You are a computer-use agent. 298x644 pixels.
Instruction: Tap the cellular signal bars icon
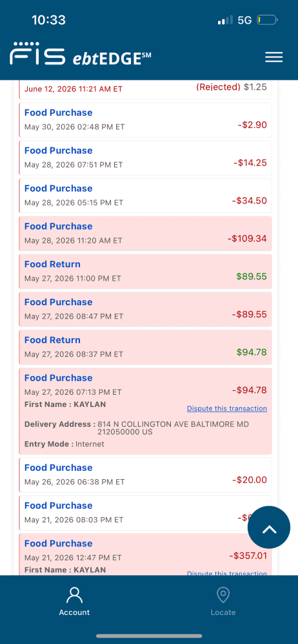226,20
